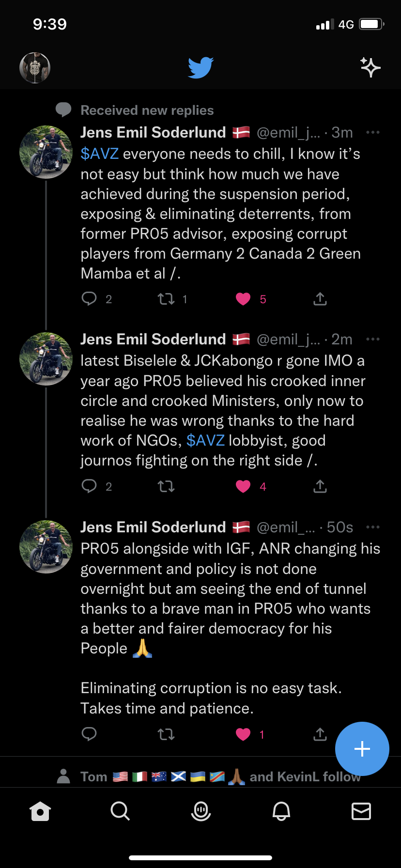This screenshot has height=868, width=401.
Task: Switch to the Notifications bell tab
Action: point(281,811)
